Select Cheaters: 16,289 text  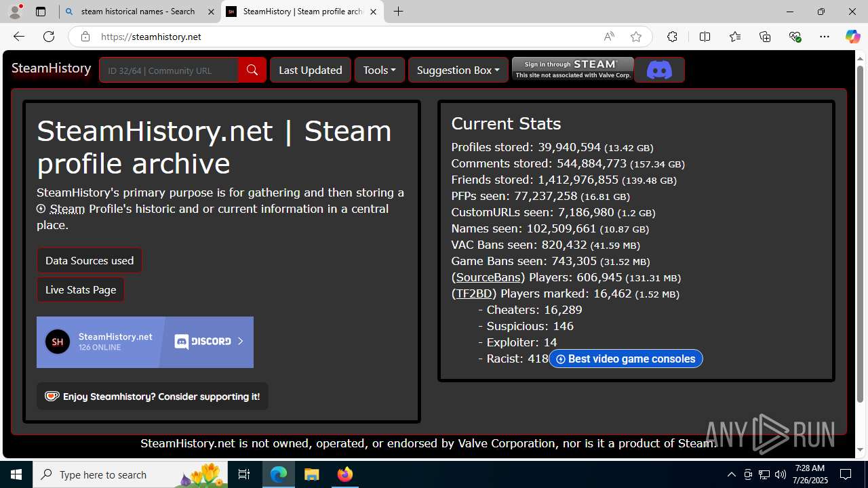534,310
